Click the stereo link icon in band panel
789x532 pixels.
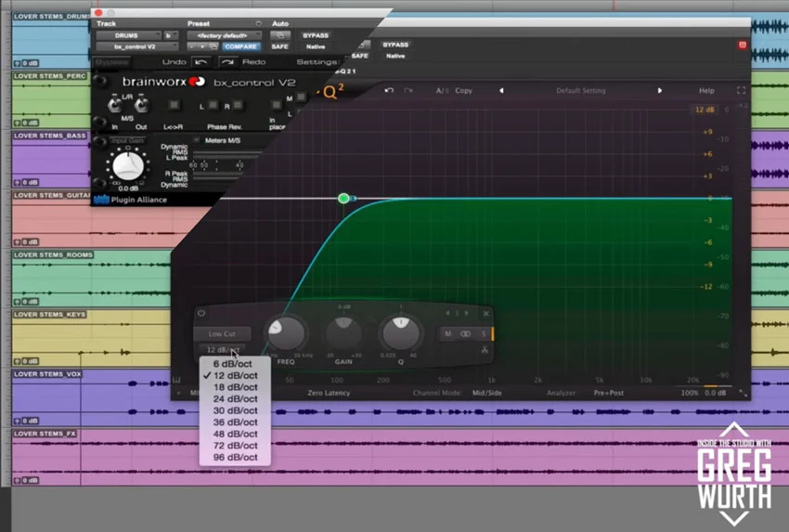(x=465, y=333)
